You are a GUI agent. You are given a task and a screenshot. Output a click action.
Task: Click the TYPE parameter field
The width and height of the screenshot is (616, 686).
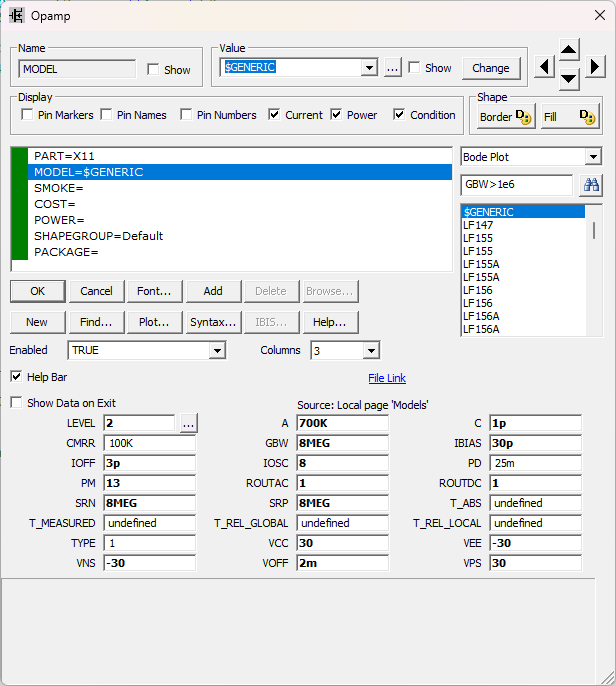[150, 543]
